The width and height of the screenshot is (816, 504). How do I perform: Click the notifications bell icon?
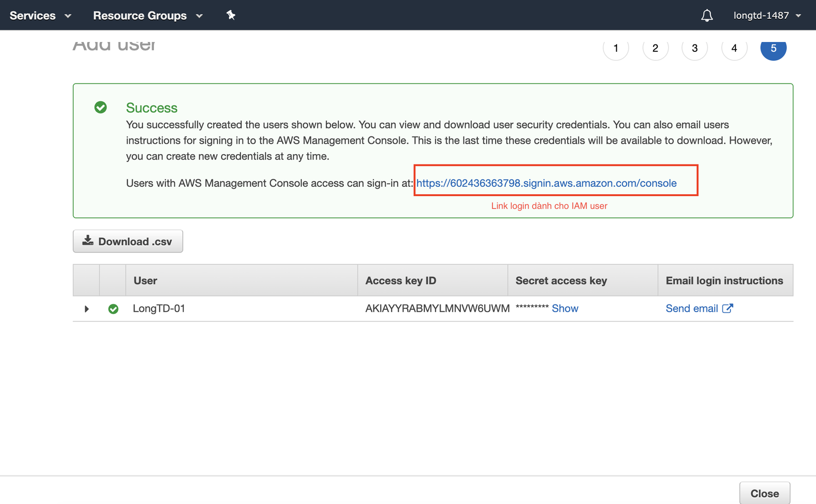tap(707, 16)
